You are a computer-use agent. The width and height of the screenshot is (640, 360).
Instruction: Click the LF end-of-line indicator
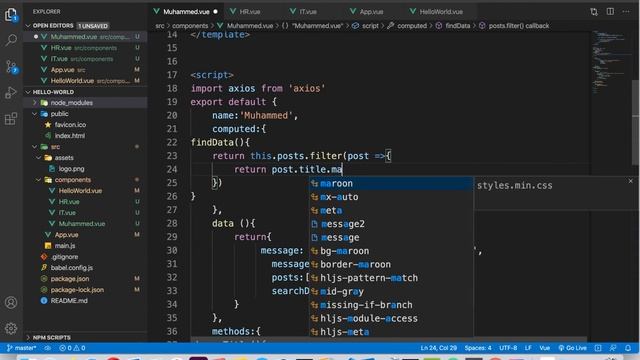[x=528, y=348]
